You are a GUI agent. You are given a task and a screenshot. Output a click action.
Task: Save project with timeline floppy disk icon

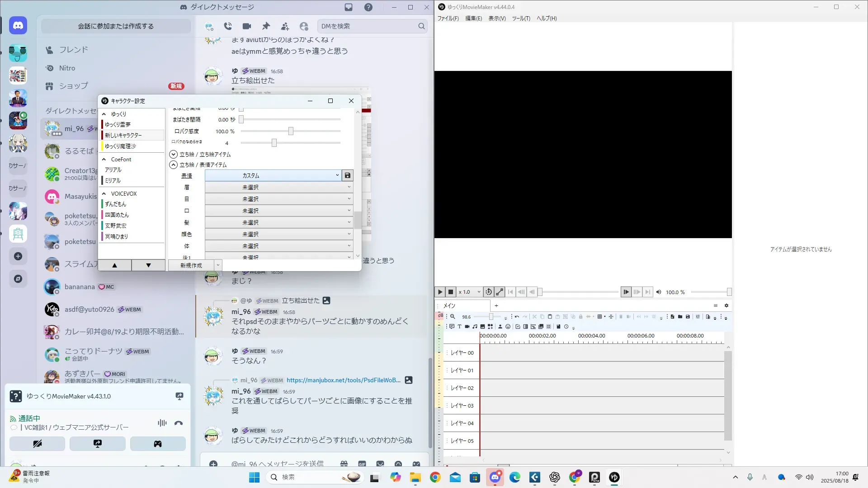[x=688, y=317]
